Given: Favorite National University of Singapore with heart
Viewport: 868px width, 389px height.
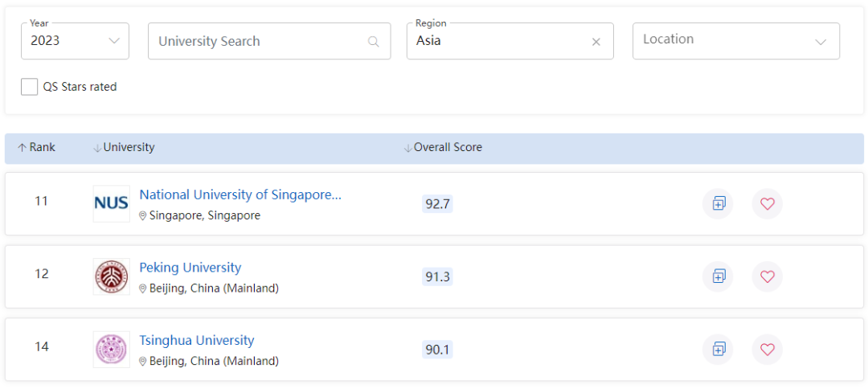Looking at the screenshot, I should click(x=767, y=203).
